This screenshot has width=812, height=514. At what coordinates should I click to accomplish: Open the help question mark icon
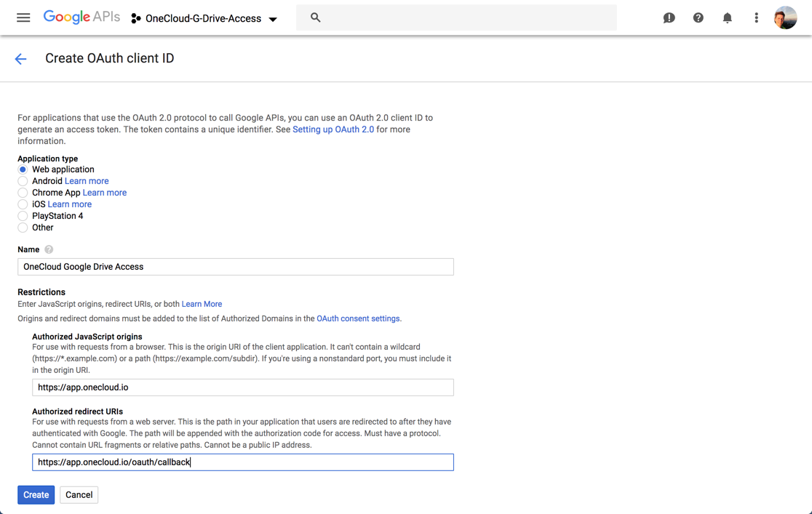pyautogui.click(x=698, y=17)
